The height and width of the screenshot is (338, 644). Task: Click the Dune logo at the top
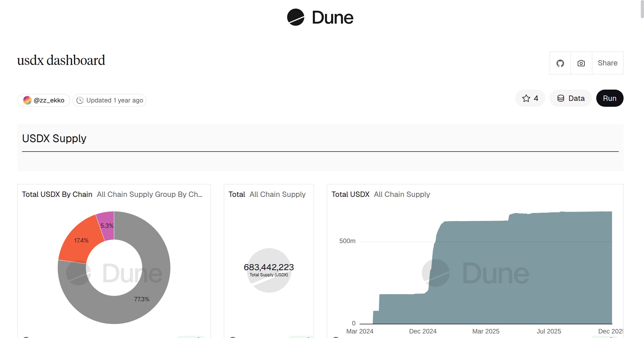pyautogui.click(x=319, y=17)
